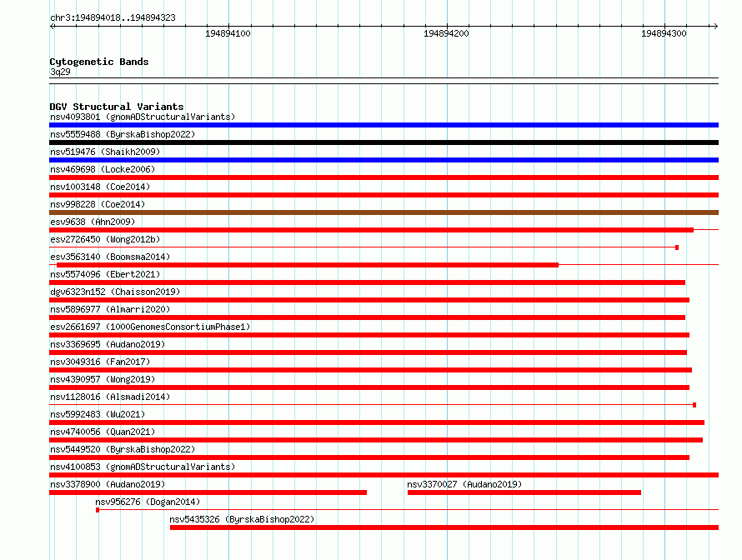Click the nsv4740056 Quan2021 label
This screenshot has height=560, width=742.
click(103, 432)
